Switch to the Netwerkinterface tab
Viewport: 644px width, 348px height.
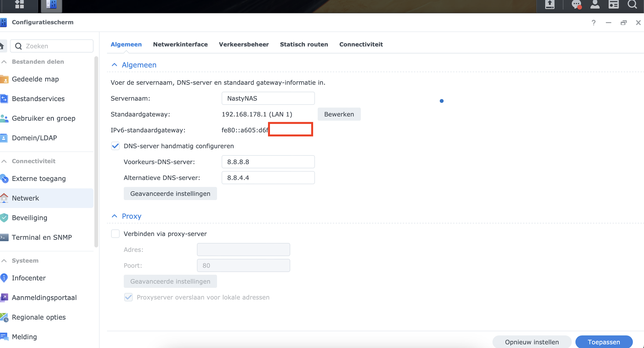tap(180, 44)
